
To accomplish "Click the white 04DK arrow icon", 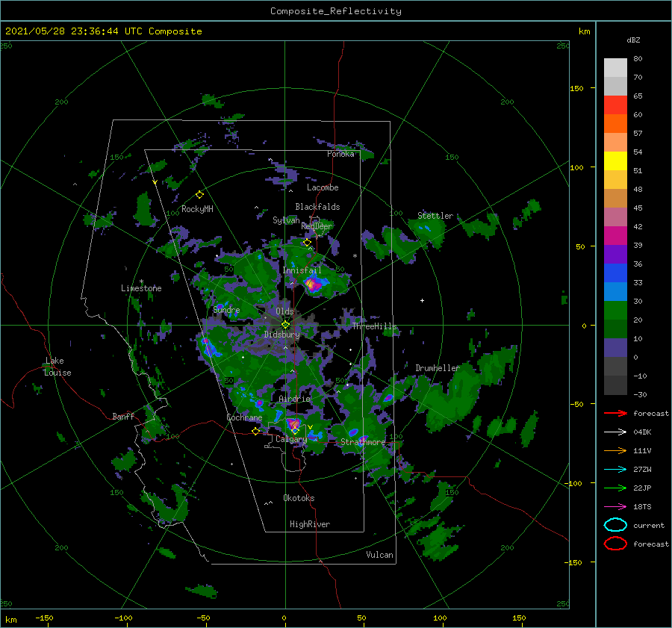I will (615, 432).
